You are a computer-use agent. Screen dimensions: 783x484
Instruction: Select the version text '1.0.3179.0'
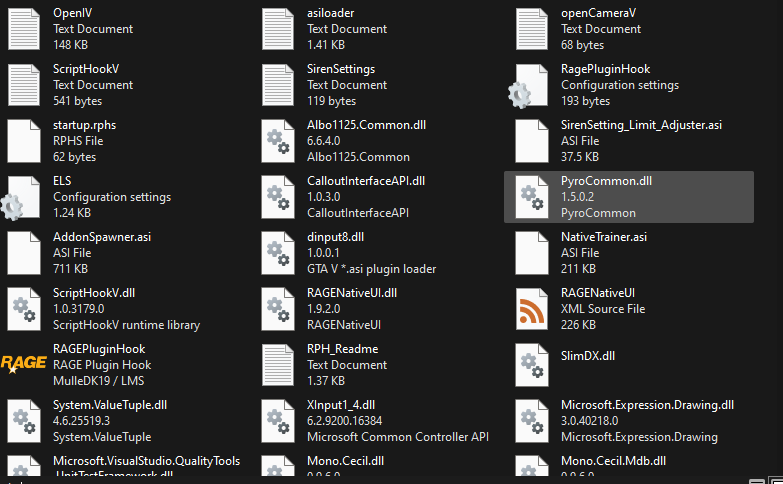click(x=78, y=309)
